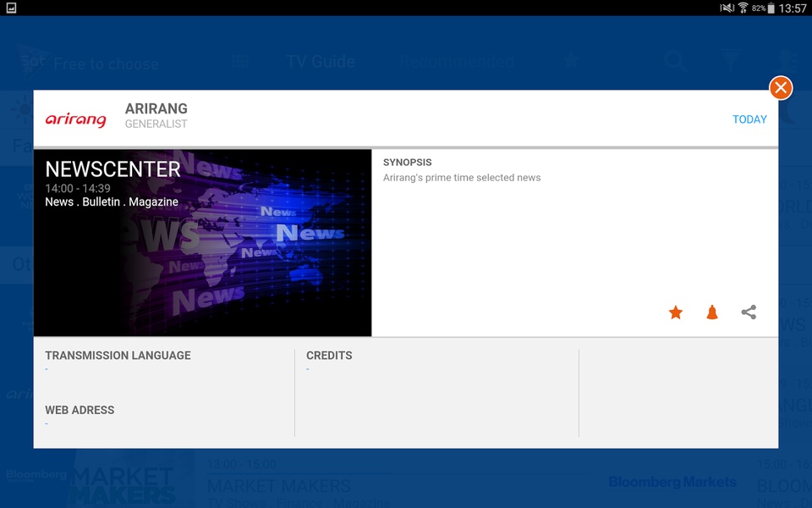This screenshot has width=812, height=508.
Task: Select the synopsis text about prime time news
Action: (462, 177)
